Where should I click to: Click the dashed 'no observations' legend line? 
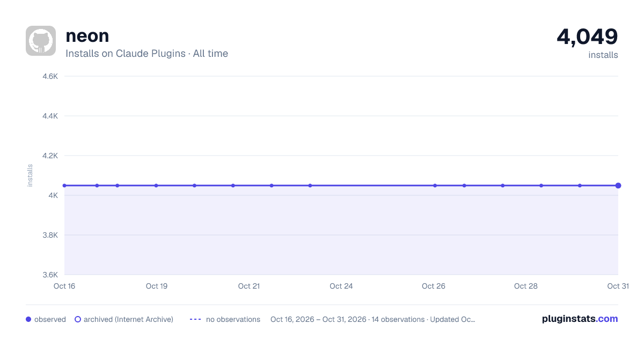[x=195, y=319]
